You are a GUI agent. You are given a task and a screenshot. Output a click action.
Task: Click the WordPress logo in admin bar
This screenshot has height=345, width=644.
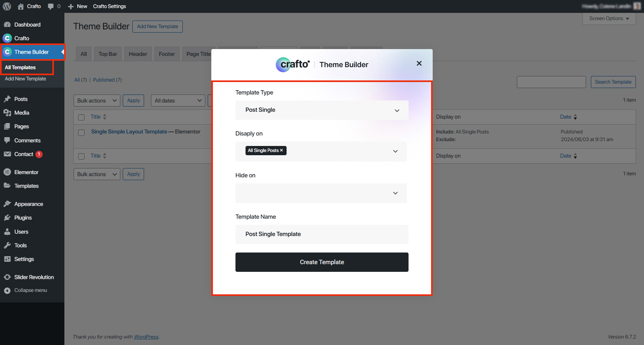pos(7,6)
